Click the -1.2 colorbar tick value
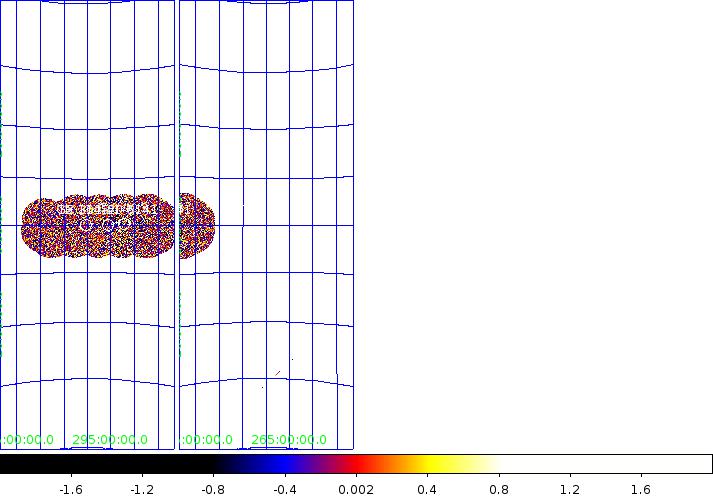 (x=142, y=490)
